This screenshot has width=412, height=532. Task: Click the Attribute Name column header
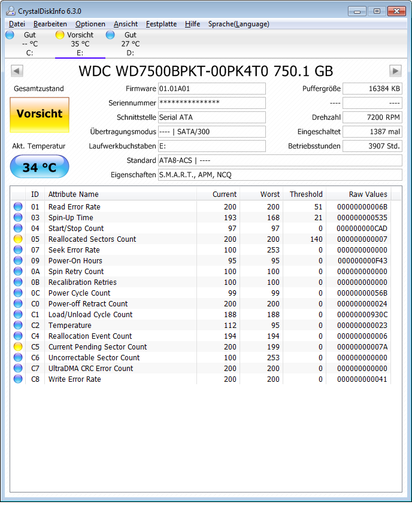(x=120, y=194)
